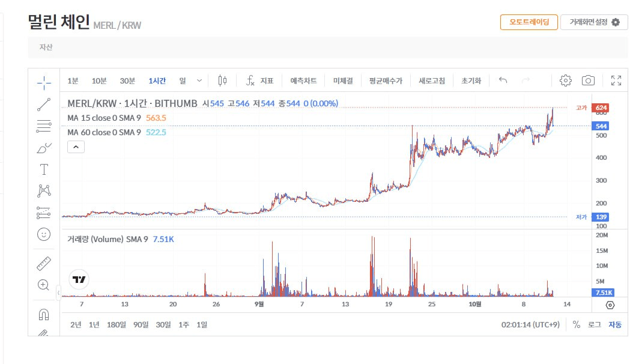
Task: Open the emoji sticker tool
Action: [x=44, y=234]
